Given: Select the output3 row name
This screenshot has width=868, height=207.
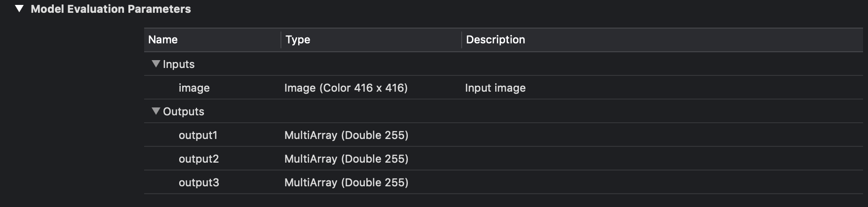Looking at the screenshot, I should coord(198,182).
